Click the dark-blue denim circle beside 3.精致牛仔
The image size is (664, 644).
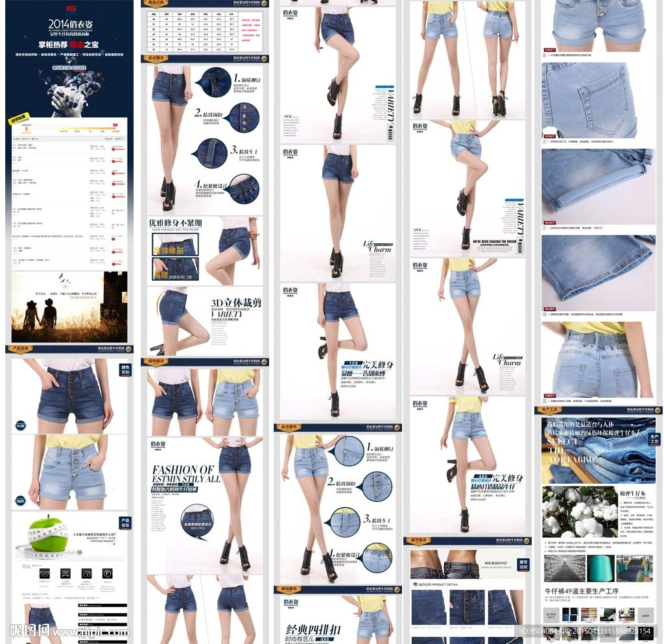pos(211,154)
